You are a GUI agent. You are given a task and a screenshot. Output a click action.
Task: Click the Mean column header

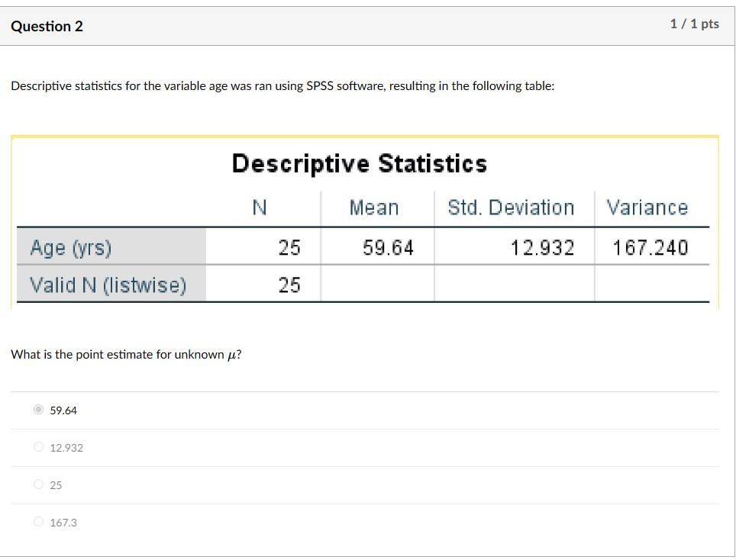tap(373, 207)
